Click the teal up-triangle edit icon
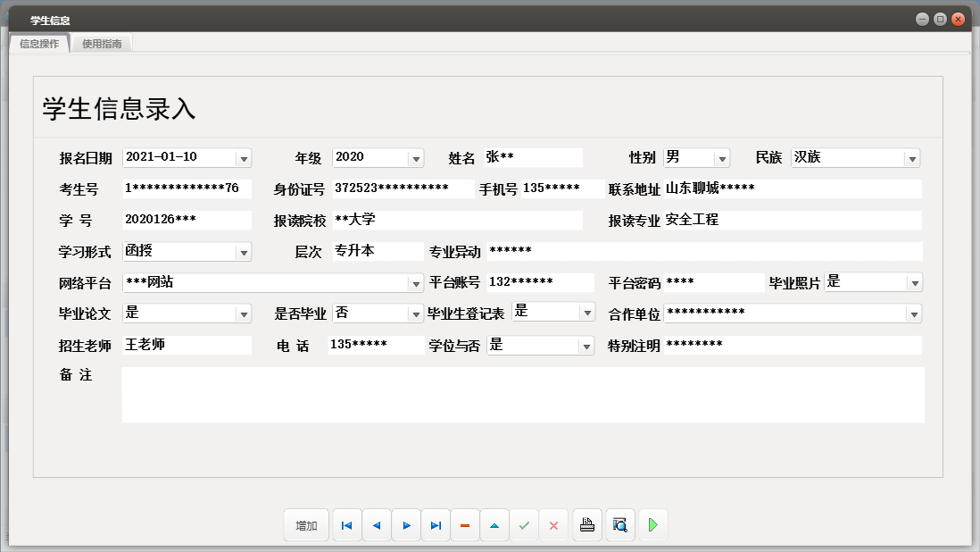 494,525
